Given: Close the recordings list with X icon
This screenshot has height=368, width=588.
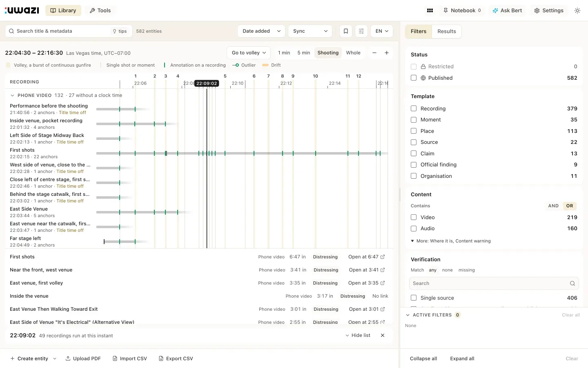Looking at the screenshot, I should [383, 335].
